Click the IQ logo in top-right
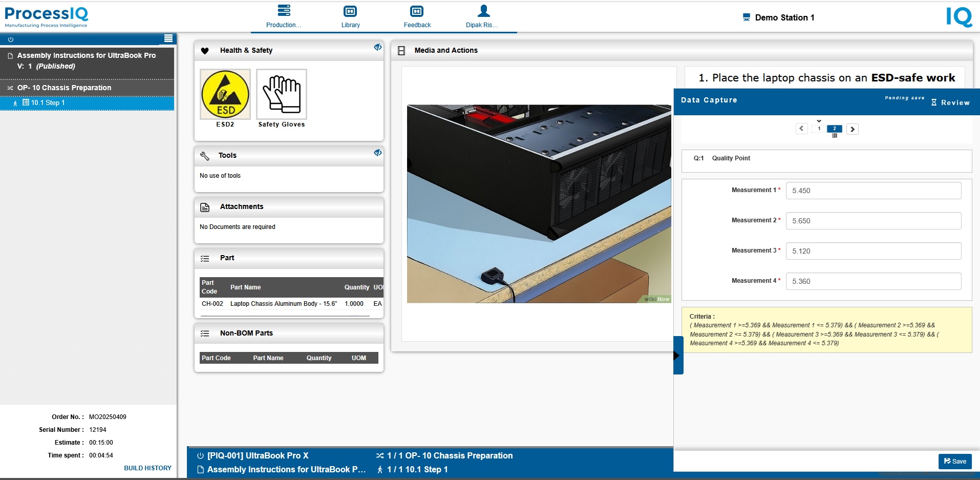This screenshot has width=980, height=480. tap(959, 17)
